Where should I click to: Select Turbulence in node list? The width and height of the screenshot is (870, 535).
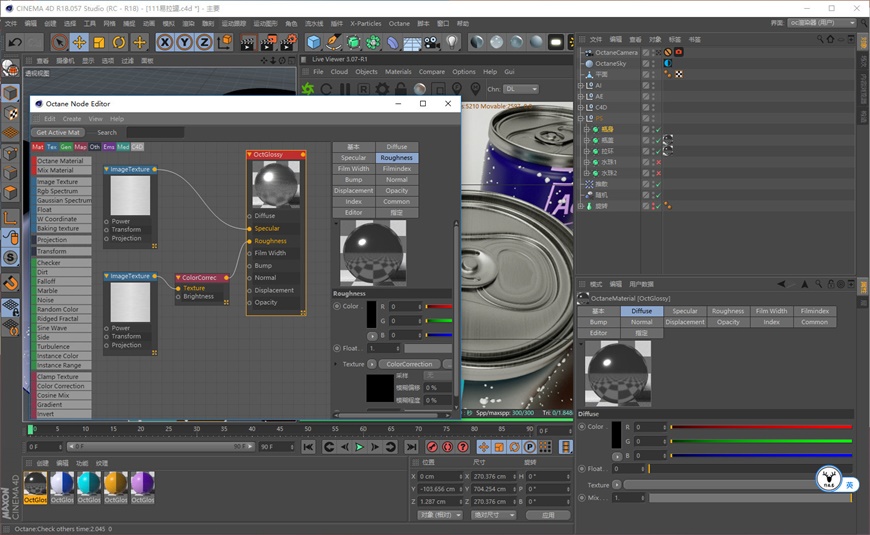[62, 346]
